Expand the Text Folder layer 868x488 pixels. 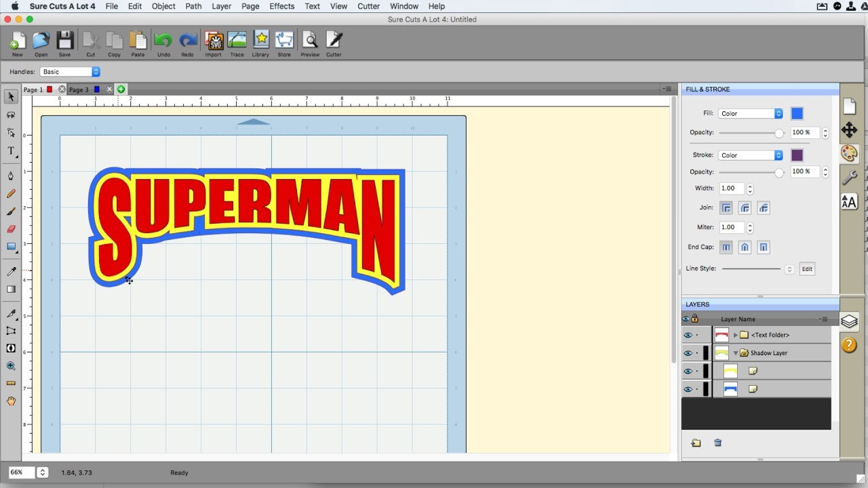coord(735,335)
